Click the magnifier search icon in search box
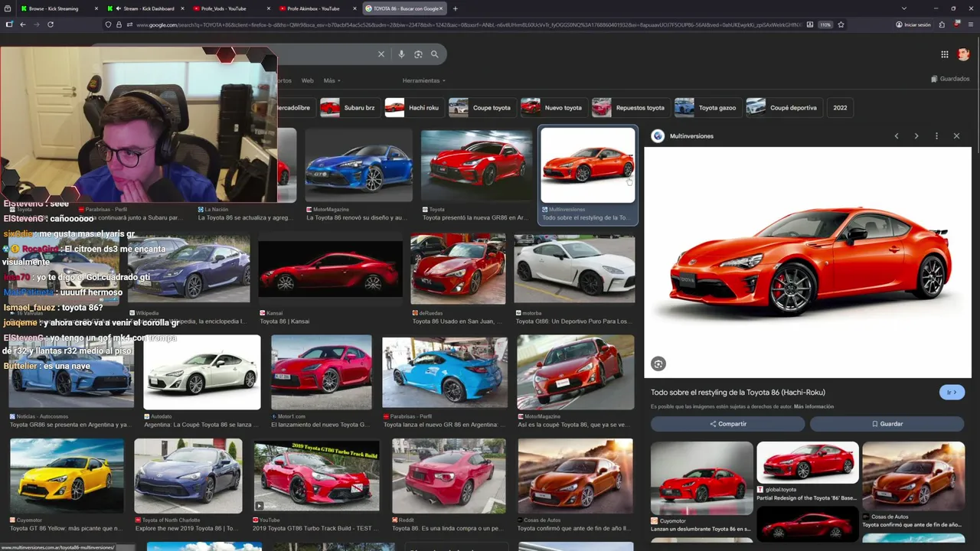The image size is (980, 551). pyautogui.click(x=435, y=54)
